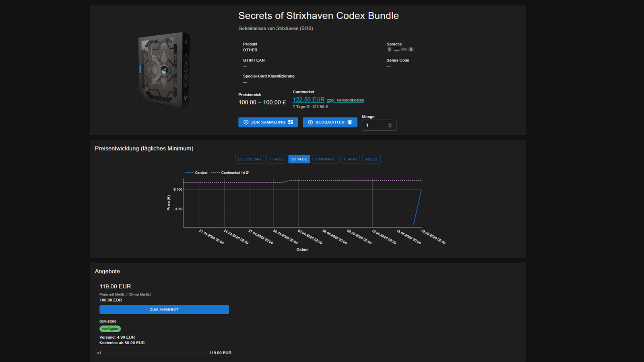Click the green Verfügbar availability badge

110,329
